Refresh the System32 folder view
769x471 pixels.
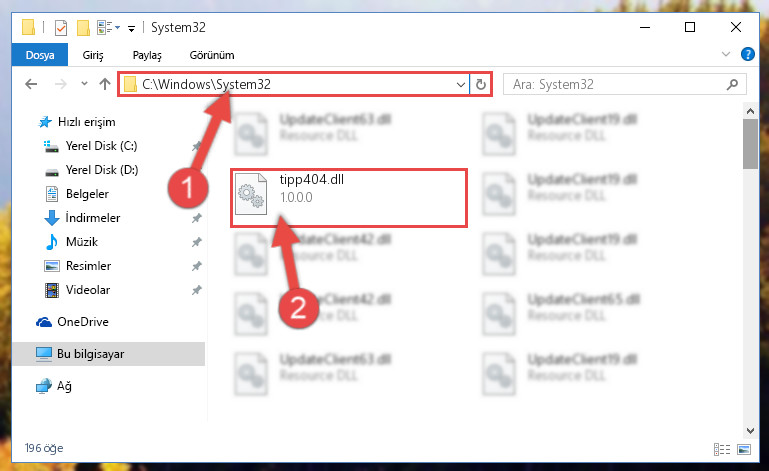[481, 84]
